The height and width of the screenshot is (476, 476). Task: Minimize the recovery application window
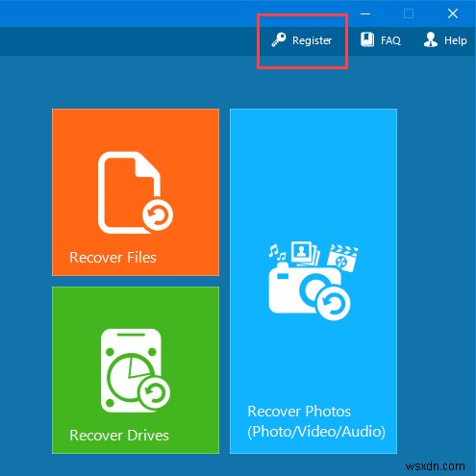pos(365,13)
